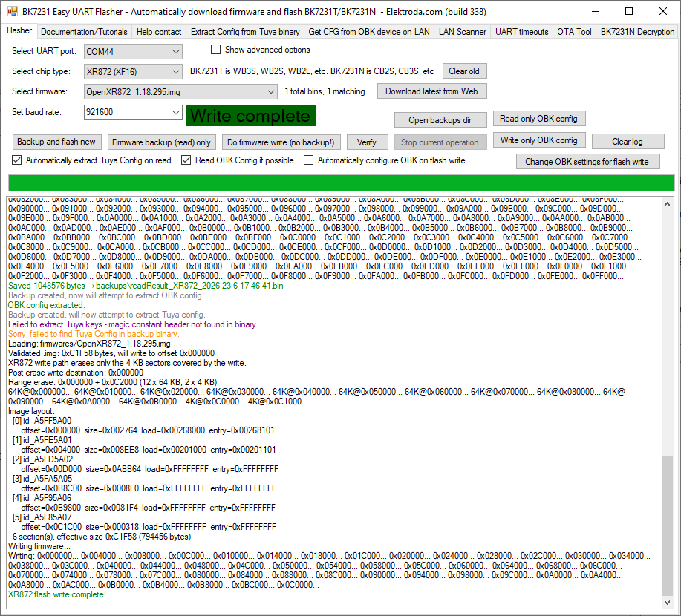Click 'Writing firmware...' log line
This screenshot has height=616, width=681.
39,546
